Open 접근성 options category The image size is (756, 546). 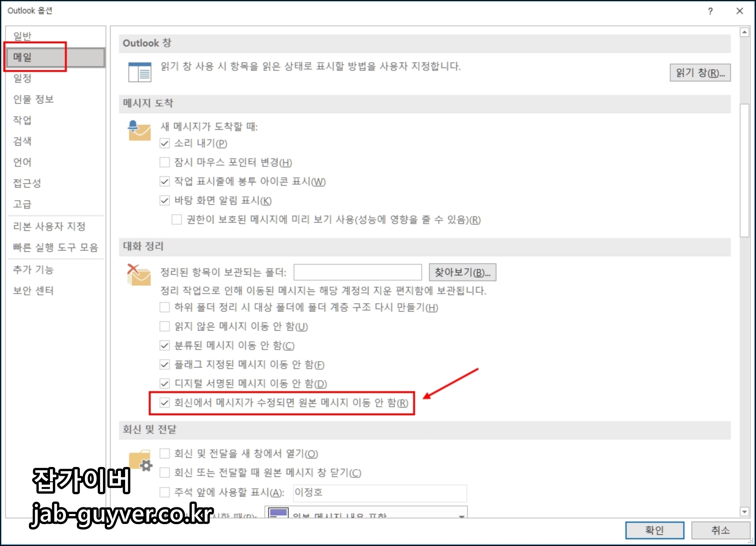(55, 183)
